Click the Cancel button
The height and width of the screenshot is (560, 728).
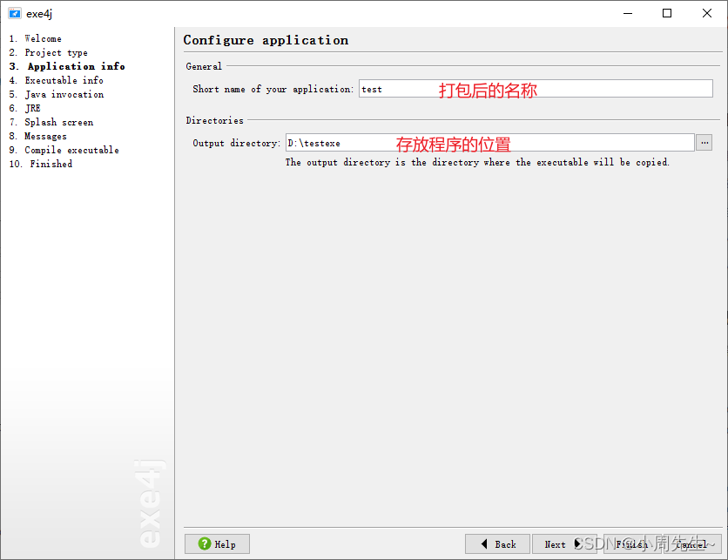(691, 543)
